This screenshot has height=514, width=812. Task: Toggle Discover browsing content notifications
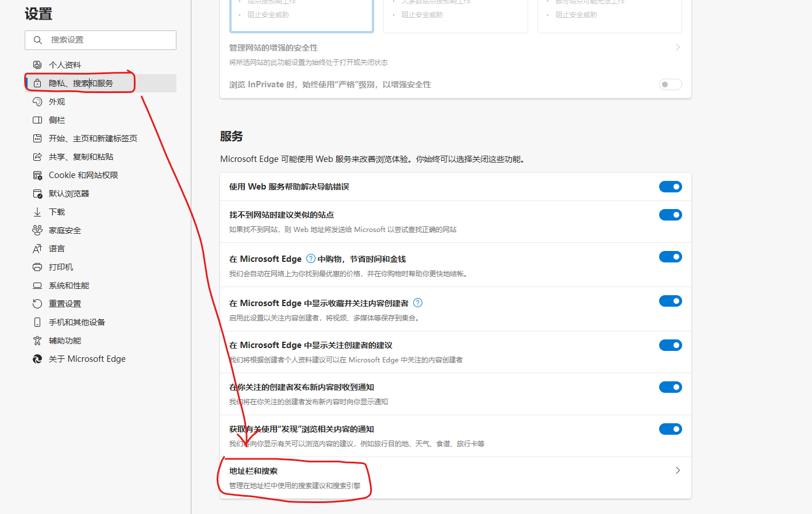pos(670,429)
